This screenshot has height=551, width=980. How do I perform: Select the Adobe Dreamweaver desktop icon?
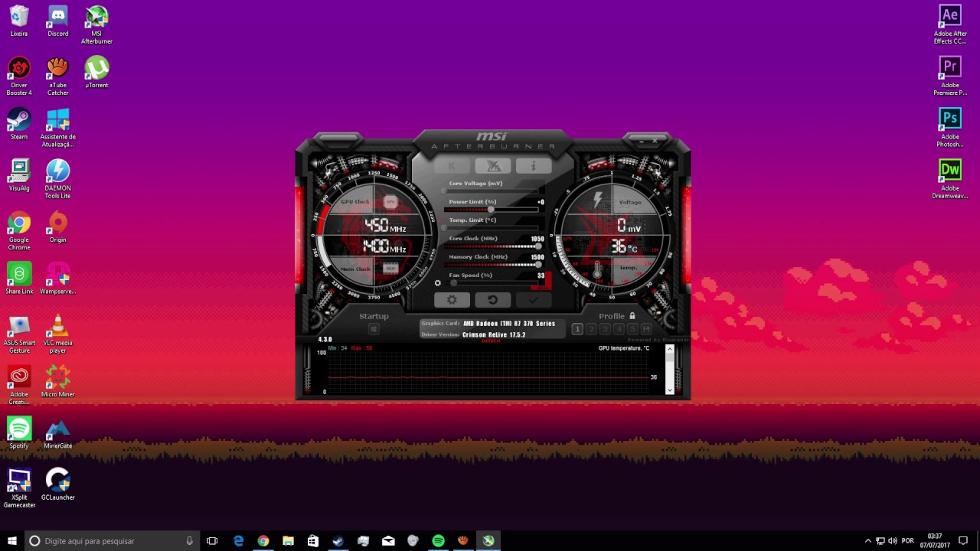950,179
